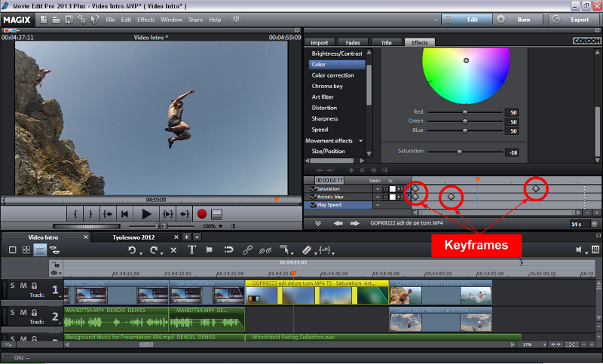Open the timeline zoom 17% dropdown
This screenshot has height=364, width=603.
click(x=544, y=344)
